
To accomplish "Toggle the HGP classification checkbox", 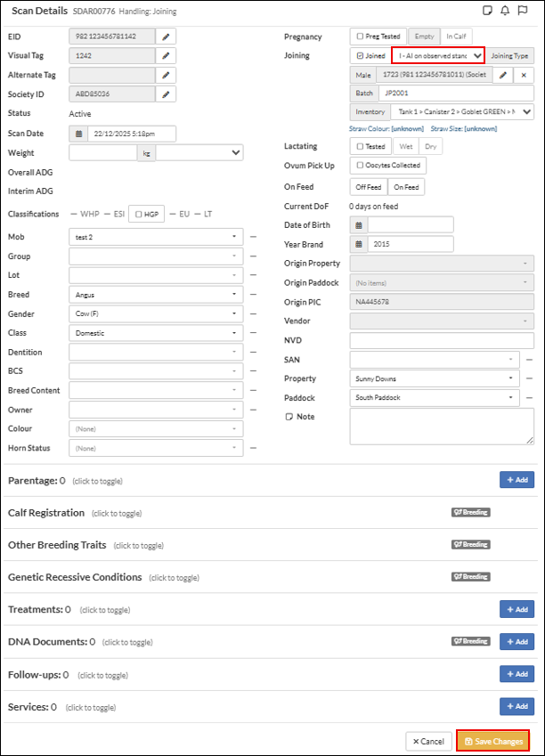I will [x=138, y=214].
